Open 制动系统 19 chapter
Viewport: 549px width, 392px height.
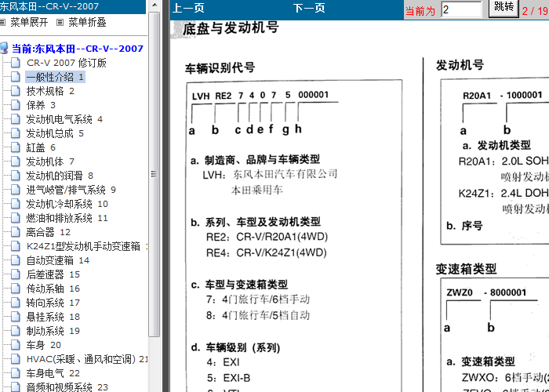point(53,331)
